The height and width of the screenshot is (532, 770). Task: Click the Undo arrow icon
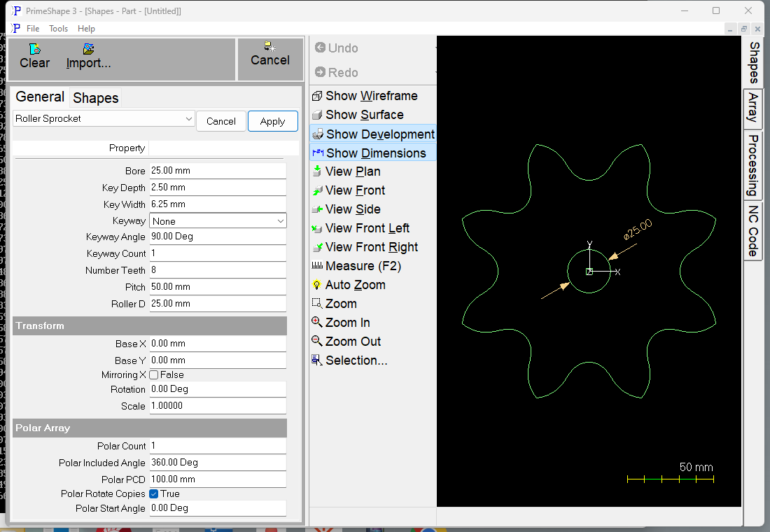point(320,48)
